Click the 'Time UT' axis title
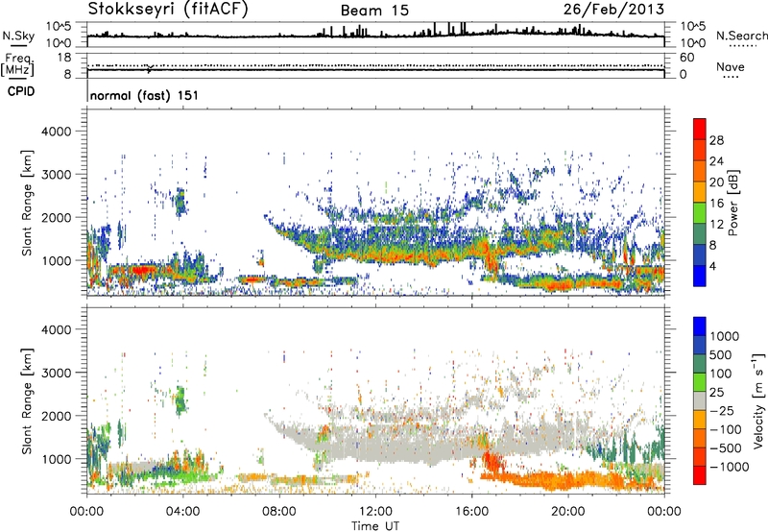Screen dimensions: 768x532 pos(375,526)
